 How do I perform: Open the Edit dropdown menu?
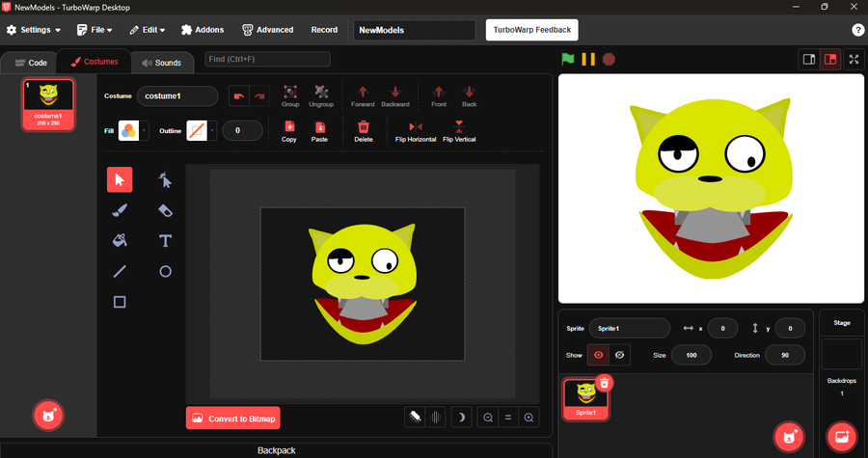[x=148, y=30]
